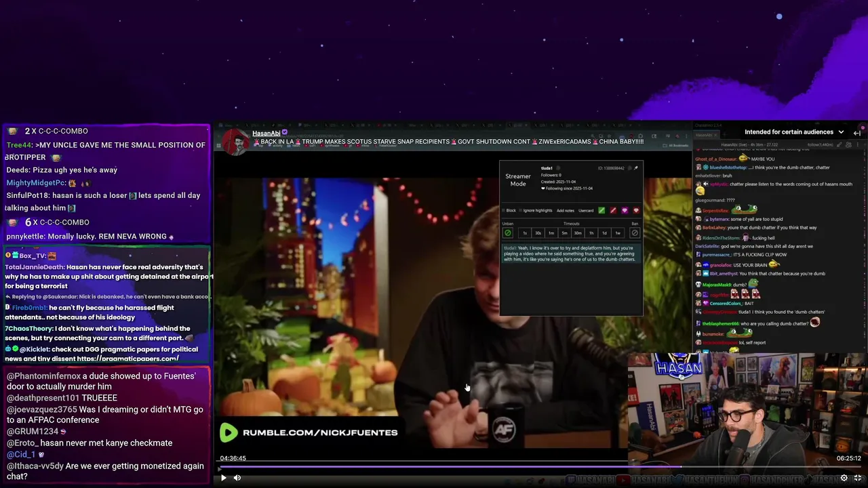Viewport: 868px width, 488px height.
Task: Expand the 'Intended for certain audiences' chevron
Action: click(x=841, y=132)
